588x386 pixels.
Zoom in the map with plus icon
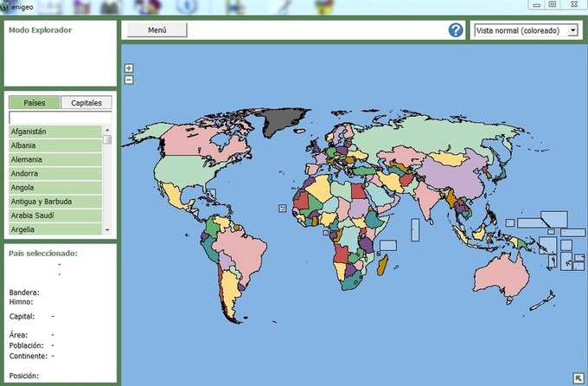pos(129,68)
